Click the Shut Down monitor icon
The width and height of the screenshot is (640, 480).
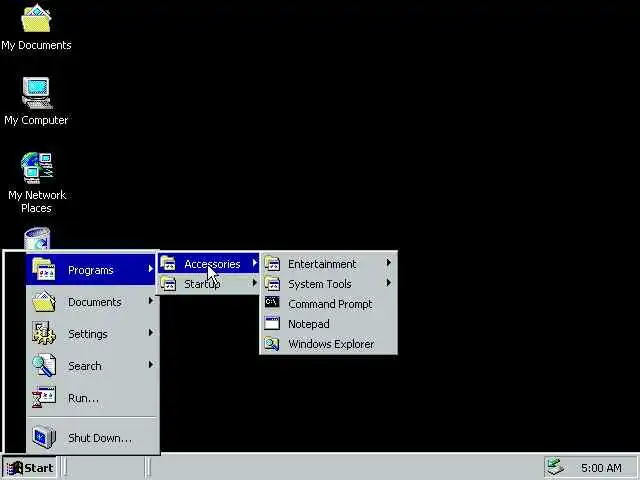44,437
